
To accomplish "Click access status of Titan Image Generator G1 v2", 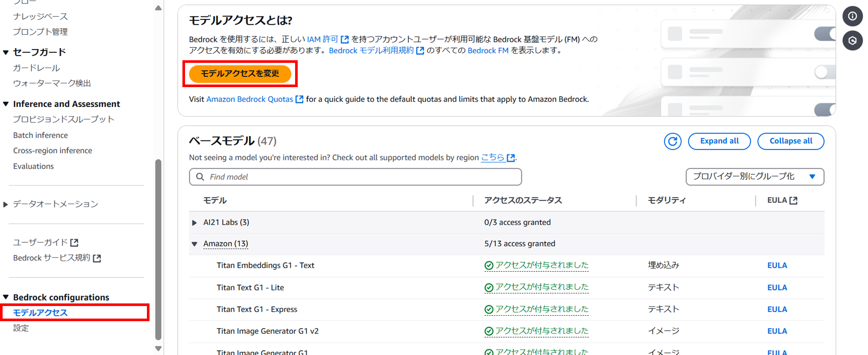I will click(536, 331).
